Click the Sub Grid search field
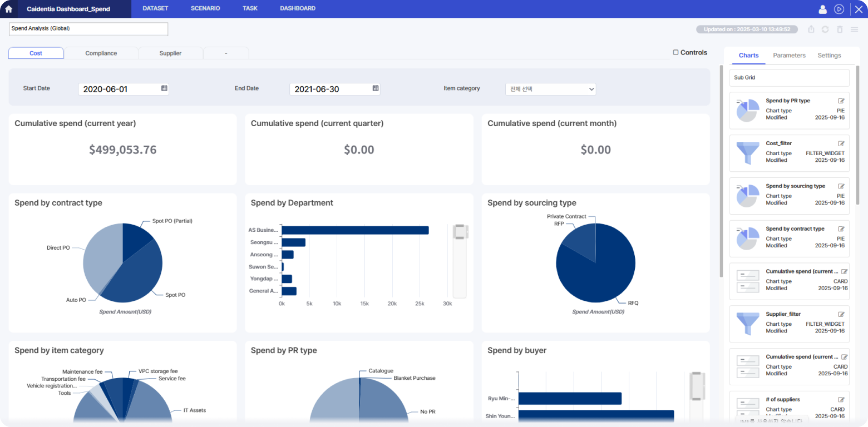 [x=789, y=78]
